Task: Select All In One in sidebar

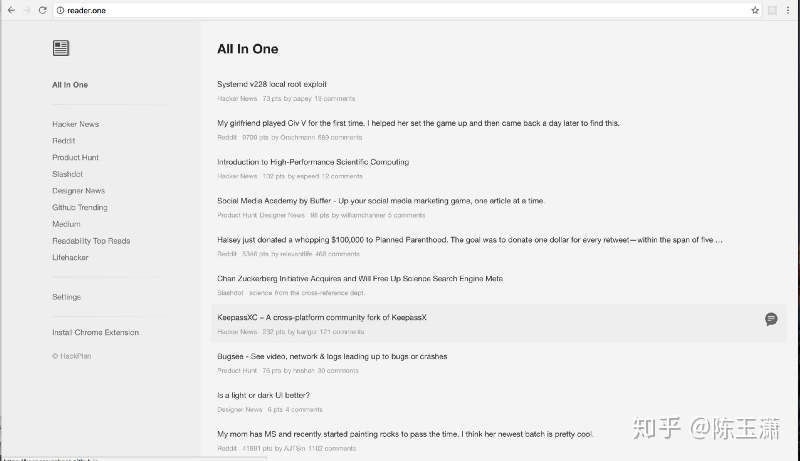Action: [70, 85]
